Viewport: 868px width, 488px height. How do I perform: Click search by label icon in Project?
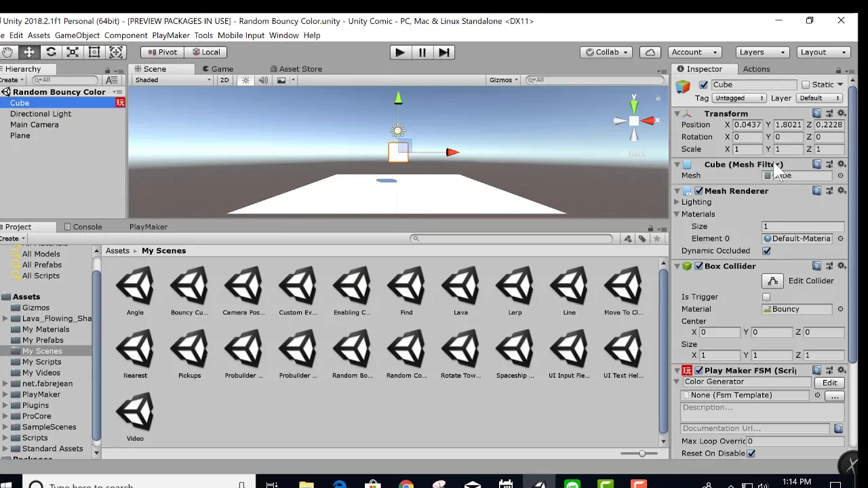pyautogui.click(x=642, y=239)
